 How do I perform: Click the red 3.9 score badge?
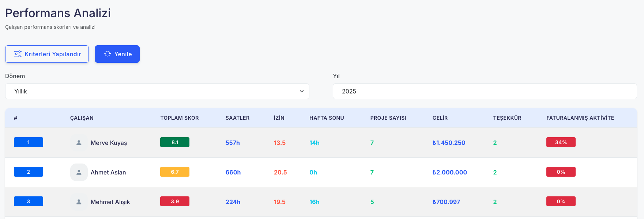click(x=175, y=201)
